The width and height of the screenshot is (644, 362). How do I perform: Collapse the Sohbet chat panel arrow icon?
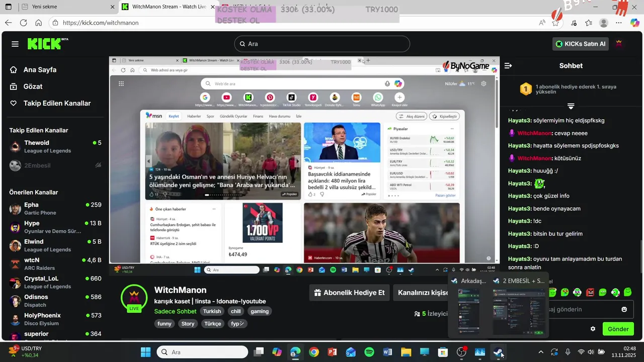coord(508,65)
